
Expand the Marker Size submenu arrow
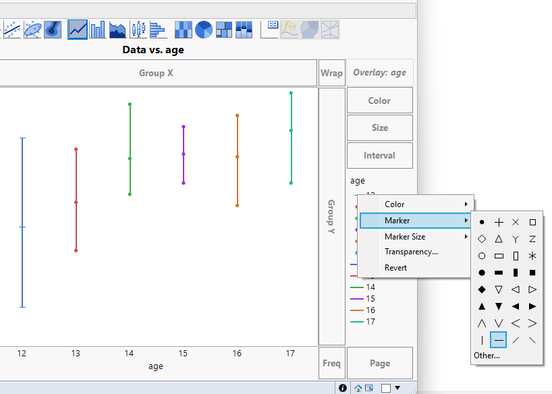[466, 237]
